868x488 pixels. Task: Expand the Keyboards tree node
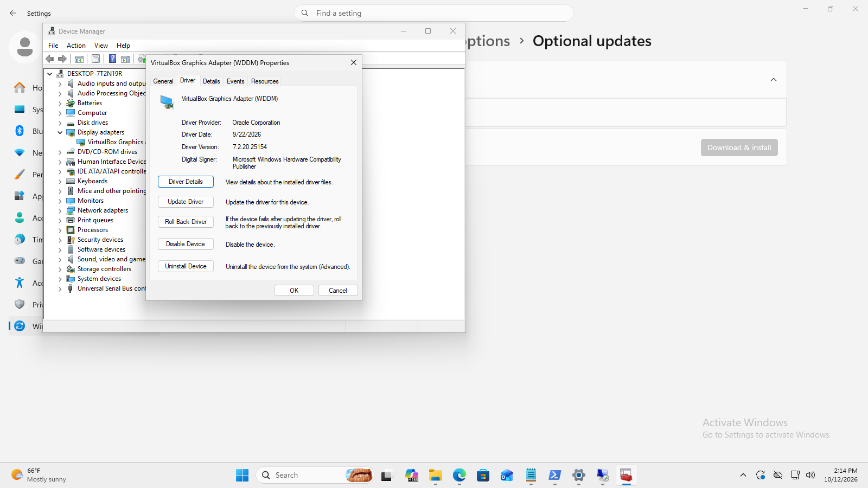tap(60, 181)
